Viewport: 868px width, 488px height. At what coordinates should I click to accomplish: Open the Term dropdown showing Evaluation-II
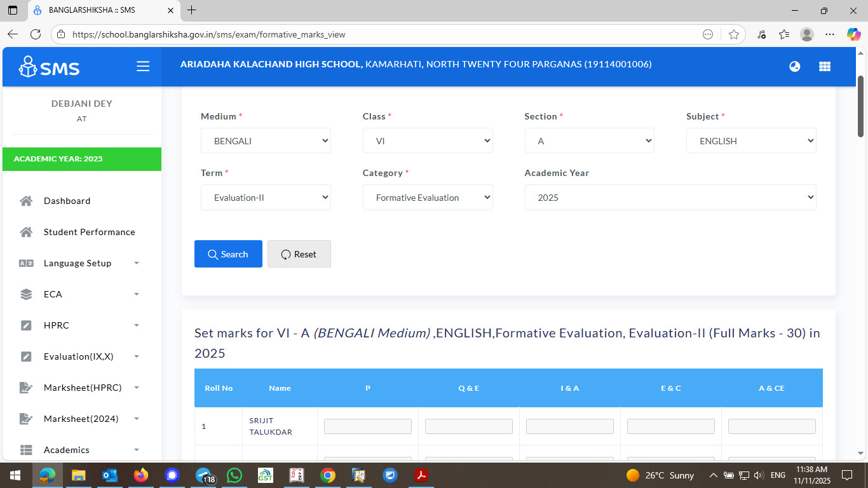266,198
